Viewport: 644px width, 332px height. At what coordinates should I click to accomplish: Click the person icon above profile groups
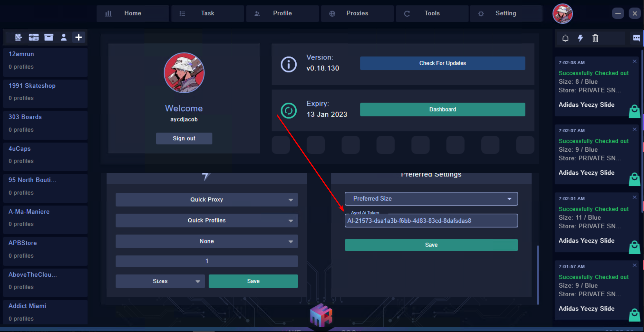(63, 37)
